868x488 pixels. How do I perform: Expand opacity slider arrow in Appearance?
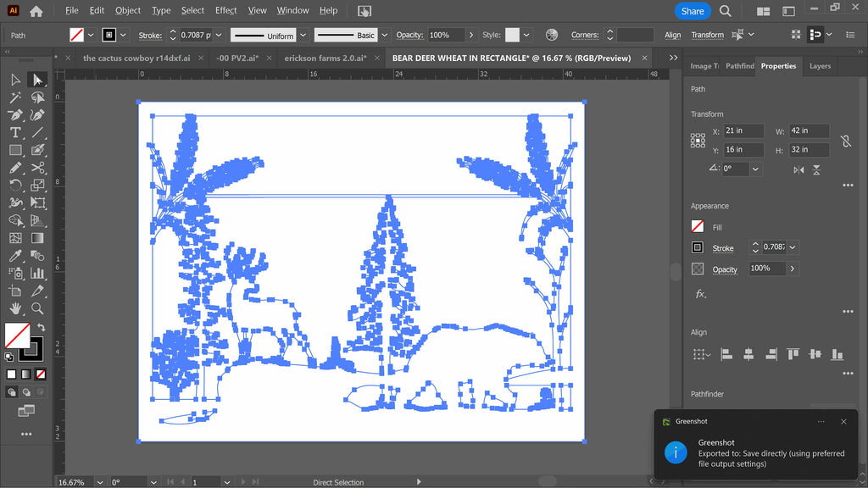(x=793, y=269)
